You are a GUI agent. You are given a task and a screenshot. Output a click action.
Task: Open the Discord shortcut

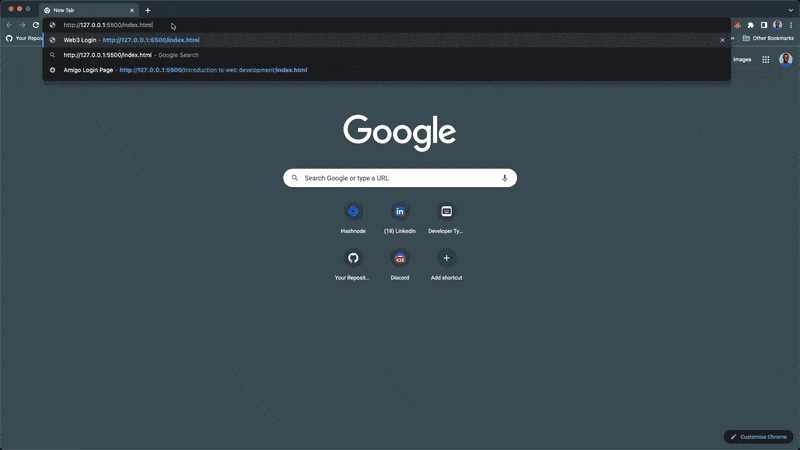coord(400,258)
